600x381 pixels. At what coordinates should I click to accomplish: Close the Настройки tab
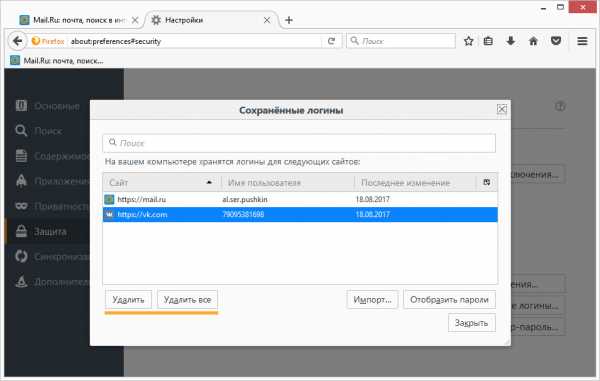(x=267, y=20)
